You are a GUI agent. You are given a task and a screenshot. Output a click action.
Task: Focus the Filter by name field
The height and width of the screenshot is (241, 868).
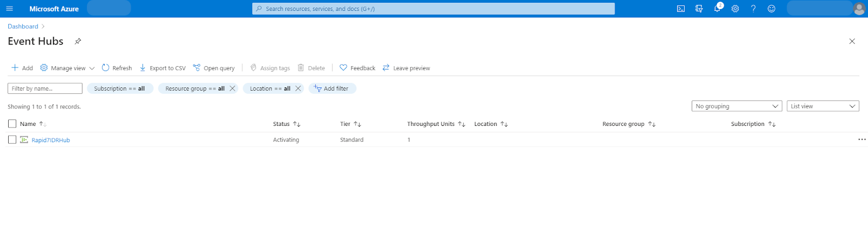click(x=45, y=88)
